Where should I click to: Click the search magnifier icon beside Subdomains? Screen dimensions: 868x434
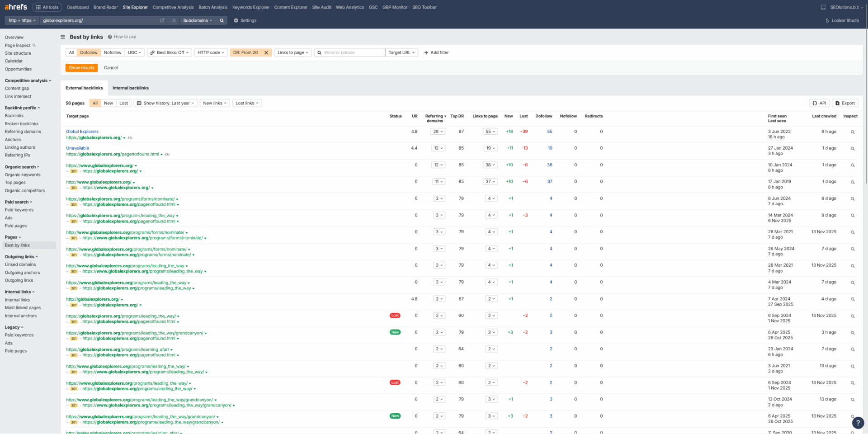click(x=222, y=20)
